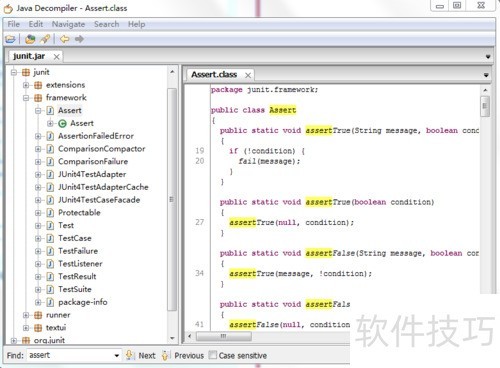This screenshot has width=500, height=368.
Task: Click the highlighted Assert class name
Action: click(x=283, y=110)
